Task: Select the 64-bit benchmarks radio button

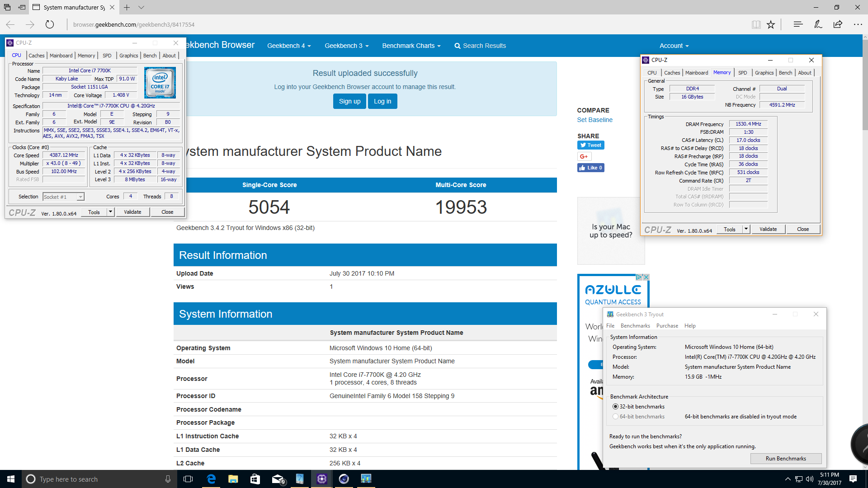Action: [x=615, y=417]
